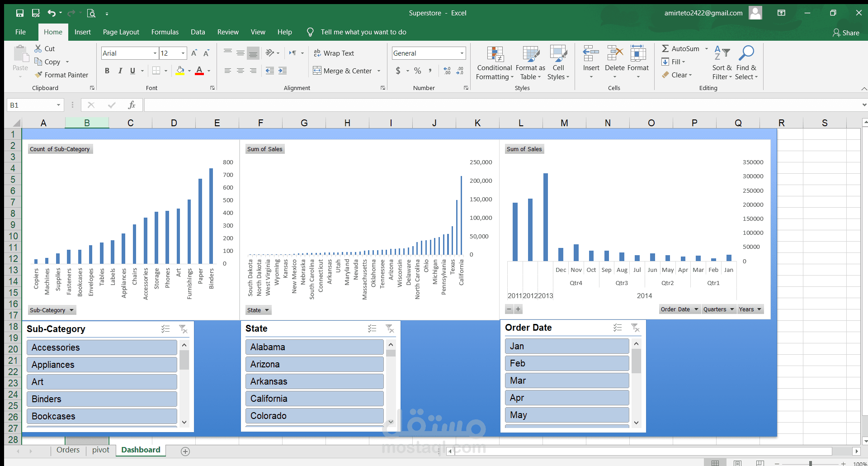Viewport: 868px width, 466px height.
Task: Click the Share button
Action: (846, 33)
